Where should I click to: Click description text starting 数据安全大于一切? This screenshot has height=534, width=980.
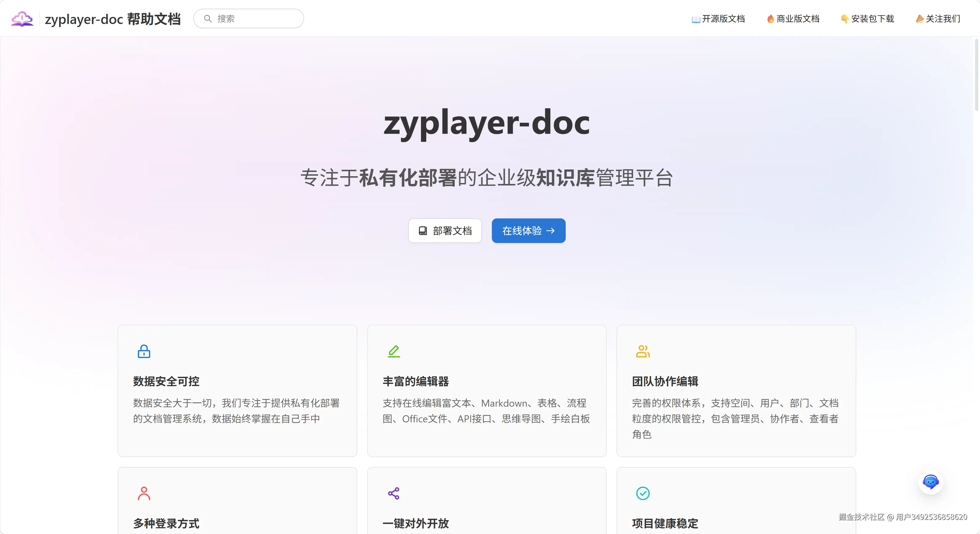(236, 411)
